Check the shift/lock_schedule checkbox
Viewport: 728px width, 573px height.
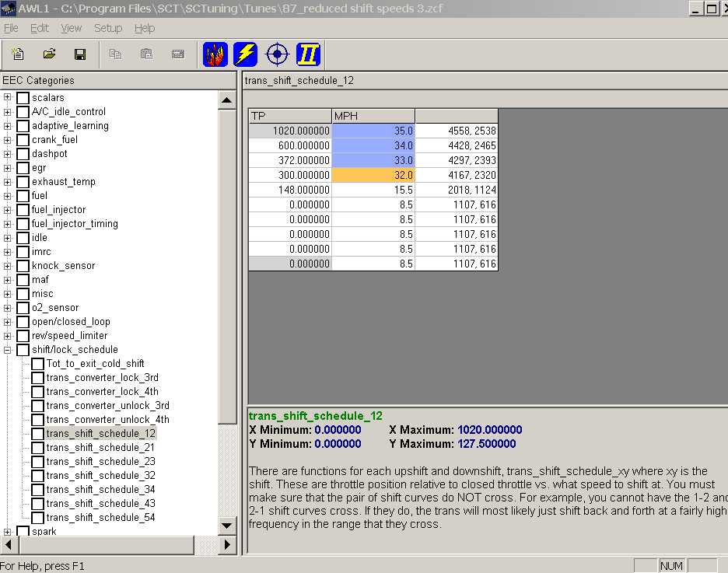coord(23,350)
